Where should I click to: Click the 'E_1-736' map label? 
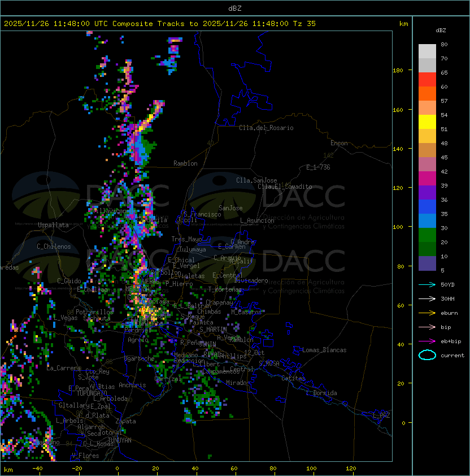tap(318, 167)
